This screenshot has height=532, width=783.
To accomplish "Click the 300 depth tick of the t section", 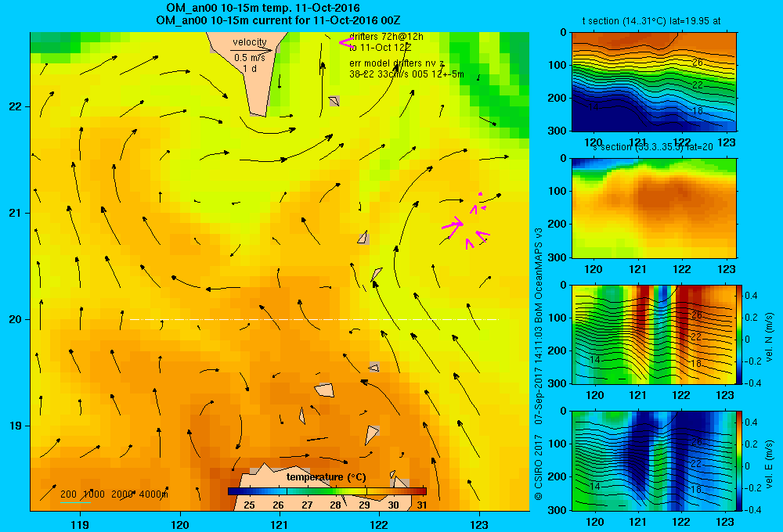I will click(x=559, y=131).
